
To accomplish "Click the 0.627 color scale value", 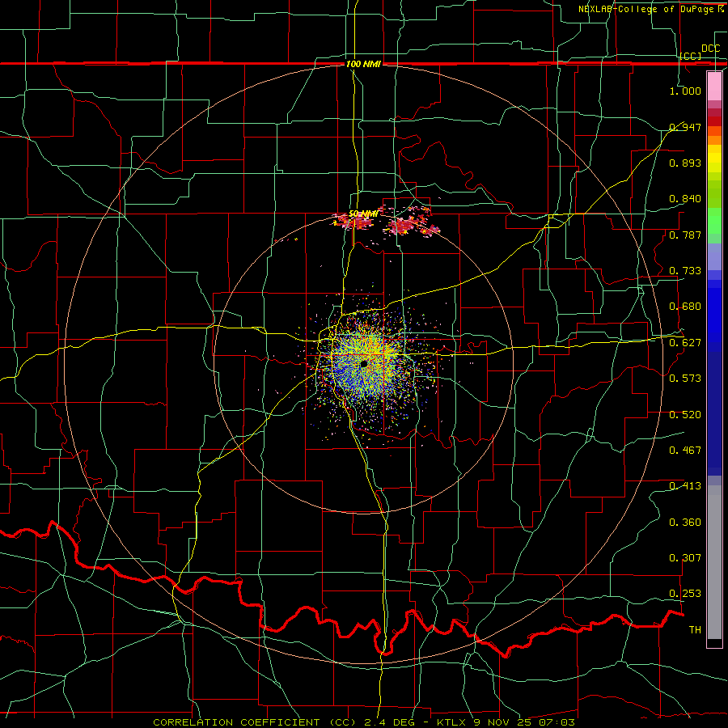I will coord(685,343).
